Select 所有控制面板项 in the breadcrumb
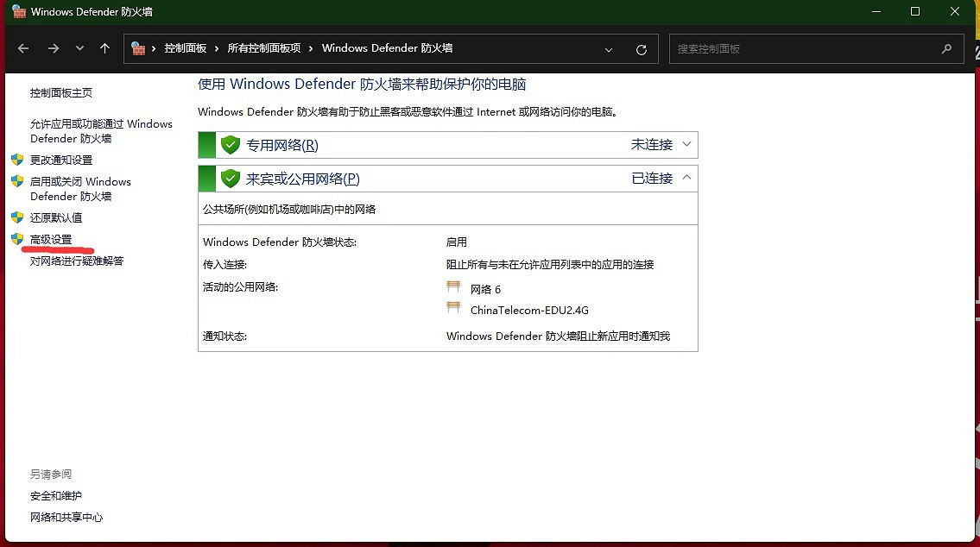Viewport: 980px width, 547px height. (x=263, y=49)
